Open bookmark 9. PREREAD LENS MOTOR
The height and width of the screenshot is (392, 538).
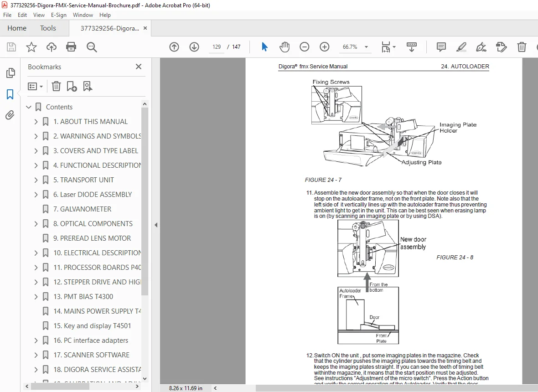pyautogui.click(x=92, y=238)
